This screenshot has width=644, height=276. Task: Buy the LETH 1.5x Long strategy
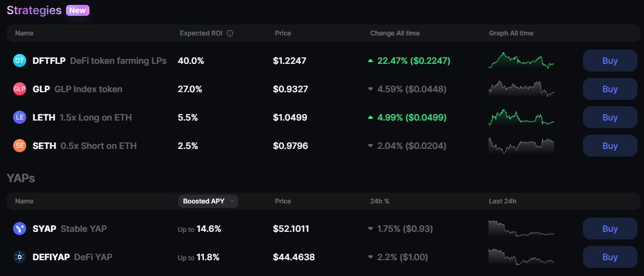point(610,117)
